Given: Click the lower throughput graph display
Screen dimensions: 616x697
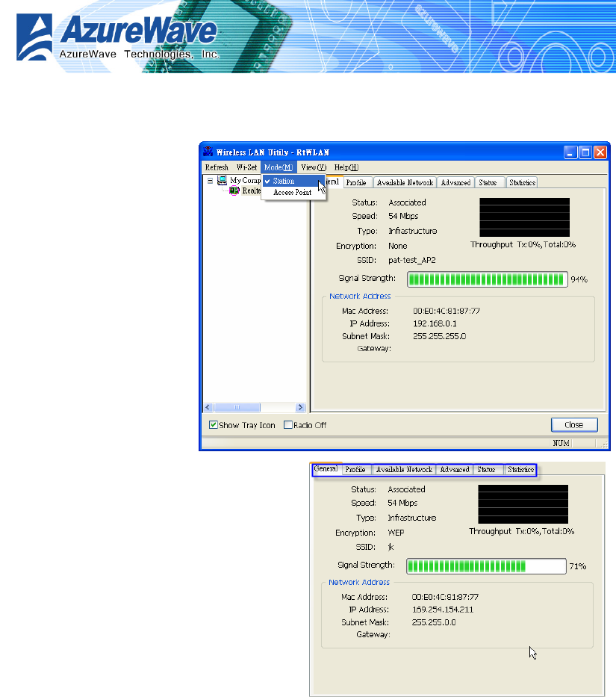Looking at the screenshot, I should coord(523,504).
